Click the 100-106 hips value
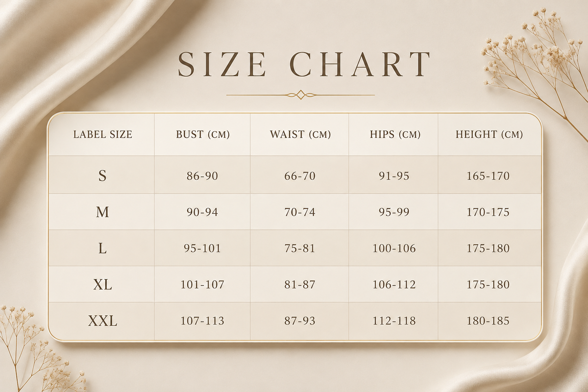 pos(394,248)
